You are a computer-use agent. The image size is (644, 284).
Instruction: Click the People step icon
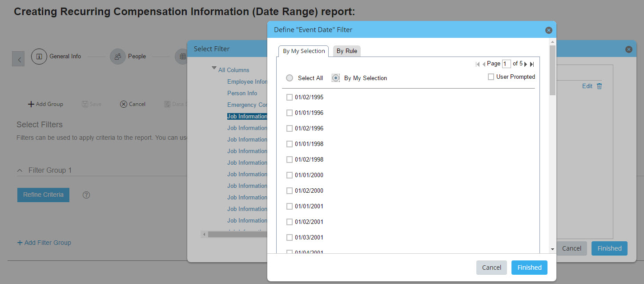[x=118, y=57]
